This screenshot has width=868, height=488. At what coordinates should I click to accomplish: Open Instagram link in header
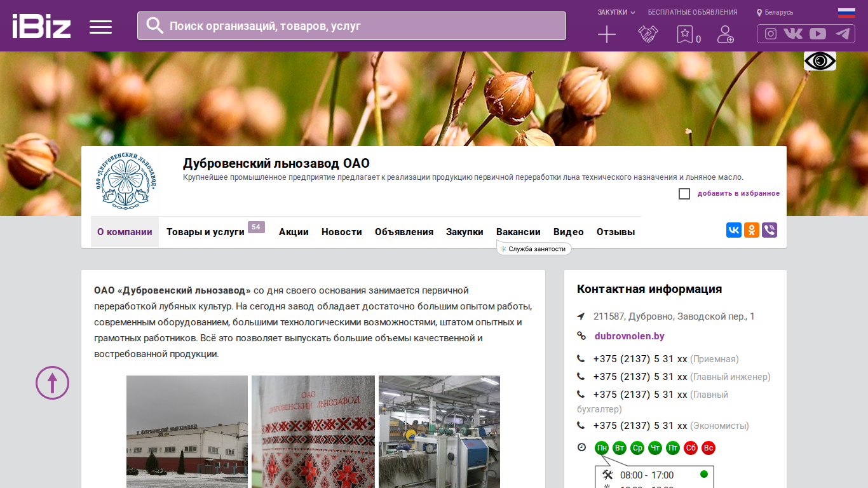(x=771, y=34)
